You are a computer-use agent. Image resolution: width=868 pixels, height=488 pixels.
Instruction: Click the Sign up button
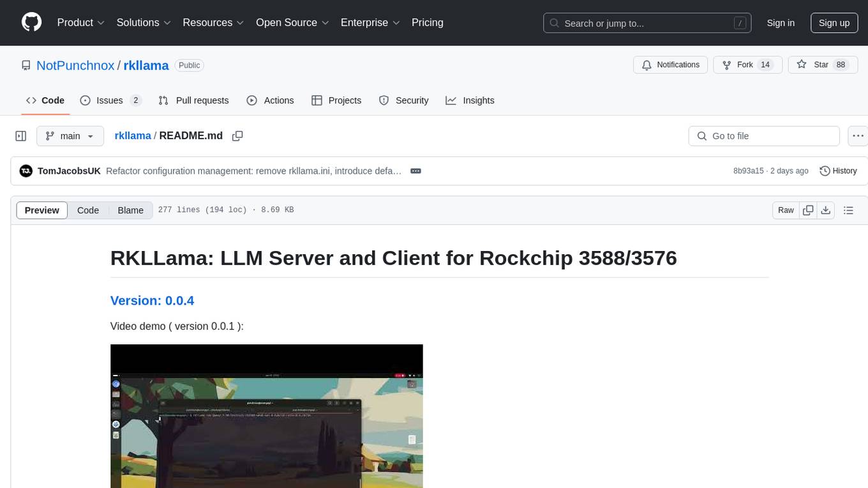tap(834, 23)
